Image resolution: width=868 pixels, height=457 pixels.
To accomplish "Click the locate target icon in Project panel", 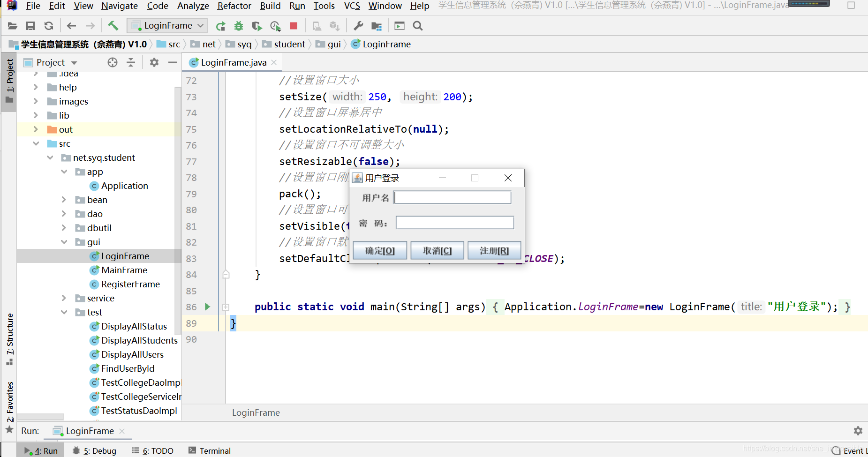I will coord(113,62).
